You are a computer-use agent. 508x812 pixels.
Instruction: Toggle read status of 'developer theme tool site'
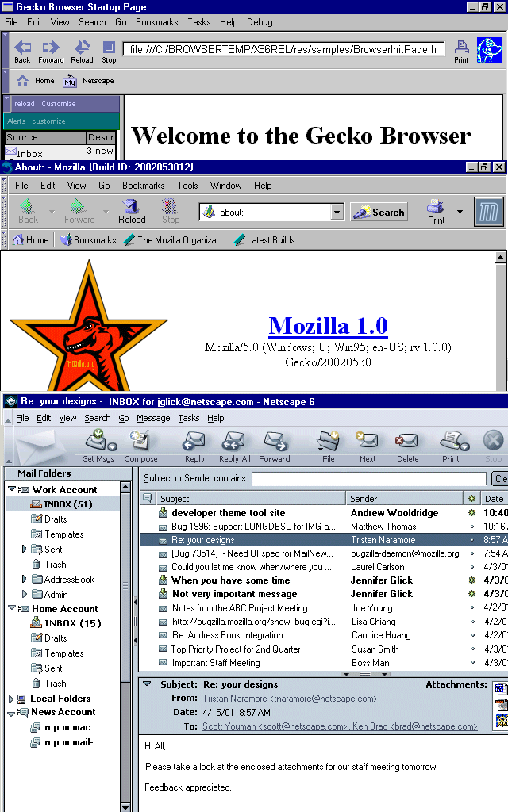coord(471,513)
